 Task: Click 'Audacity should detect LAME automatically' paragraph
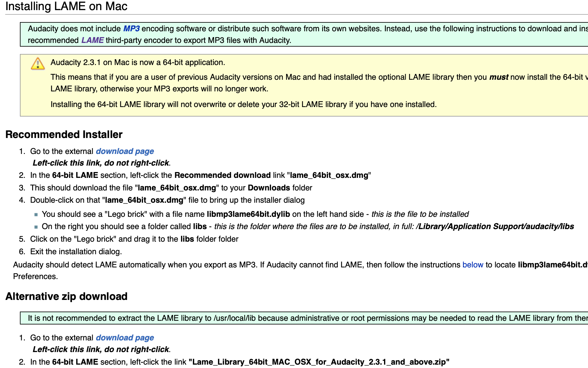point(300,270)
